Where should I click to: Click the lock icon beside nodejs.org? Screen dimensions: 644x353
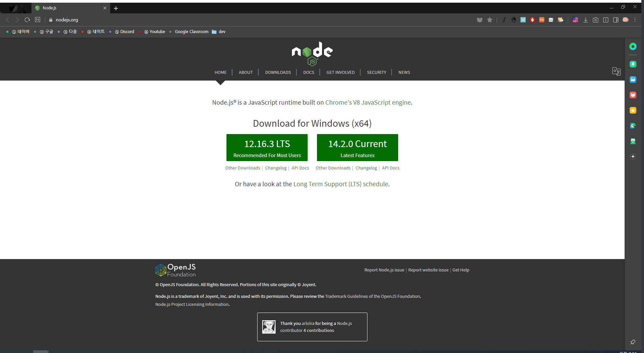(x=51, y=20)
